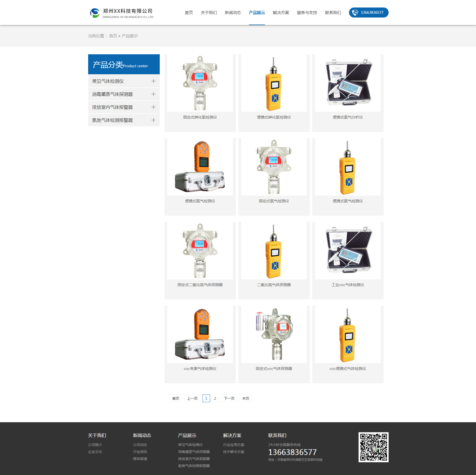Click the company logo icon in header
This screenshot has width=476, height=475.
click(95, 13)
